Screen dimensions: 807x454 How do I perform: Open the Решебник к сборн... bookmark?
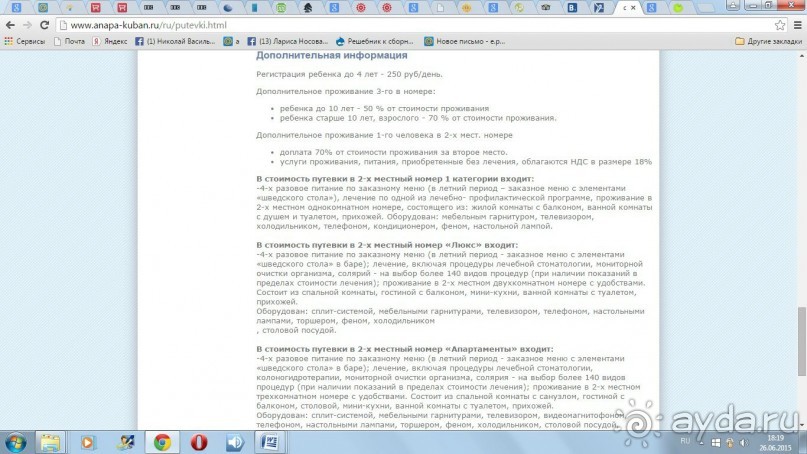[x=374, y=41]
